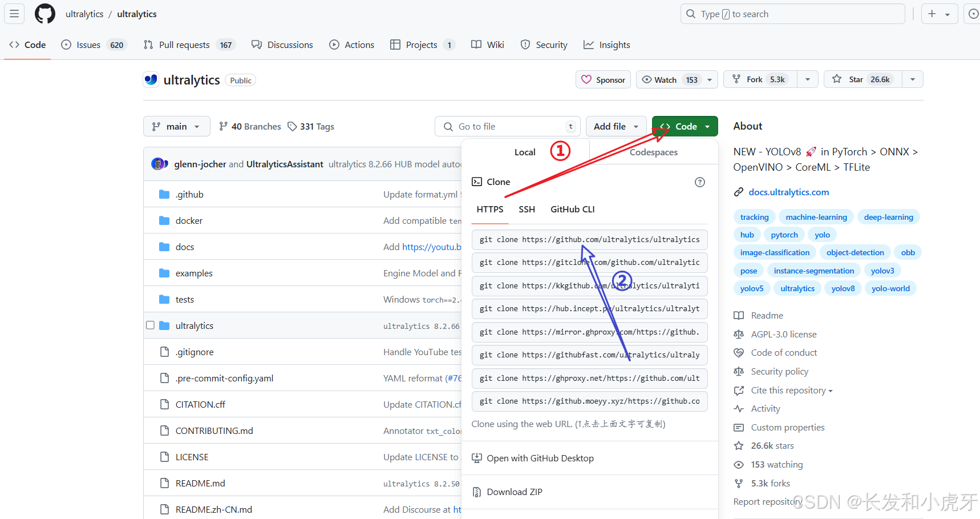Open the docs.ultralytics.com link

click(x=789, y=192)
